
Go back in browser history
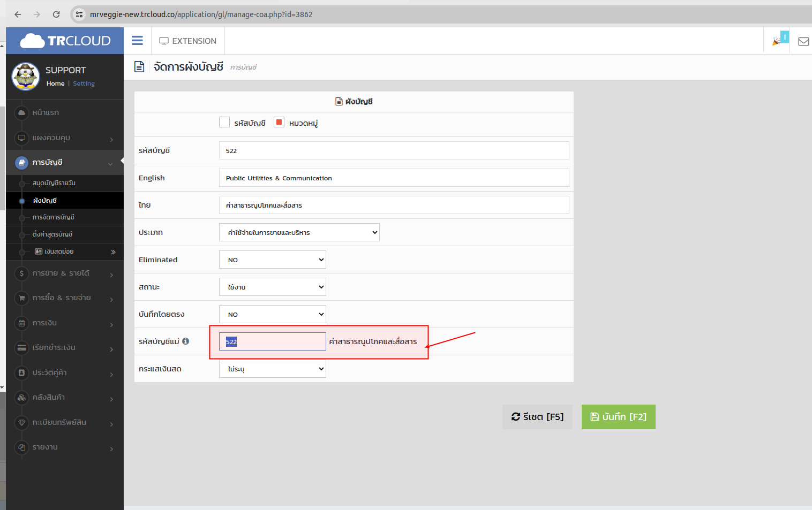18,14
